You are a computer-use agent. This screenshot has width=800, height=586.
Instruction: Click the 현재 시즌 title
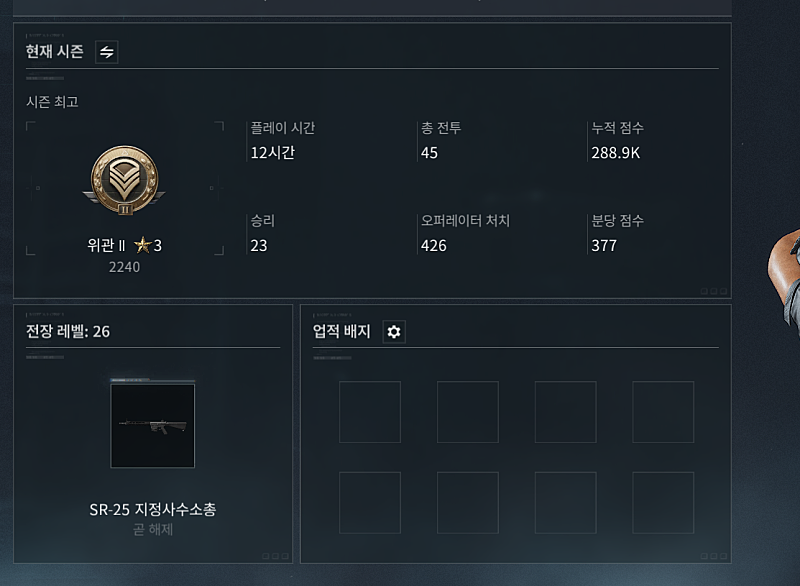(55, 52)
